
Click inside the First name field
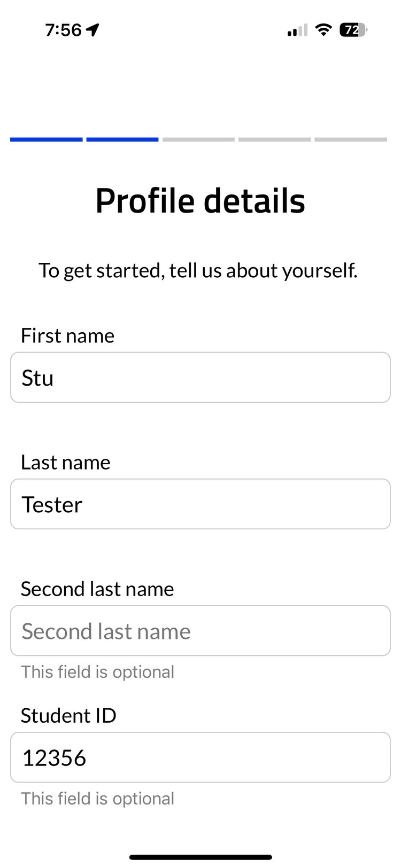200,377
